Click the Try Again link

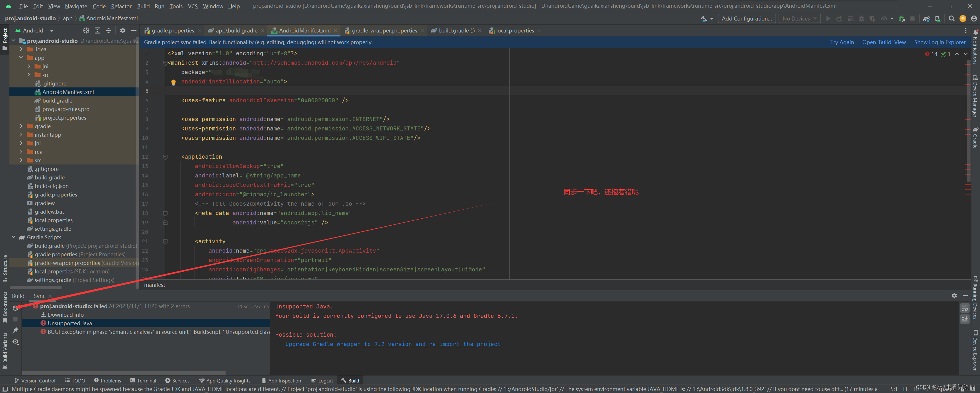coord(842,42)
